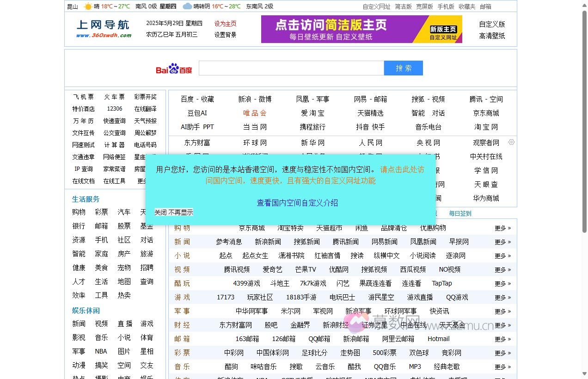Expand 更多 at the end of 购物 row
588x379 pixels.
point(500,228)
